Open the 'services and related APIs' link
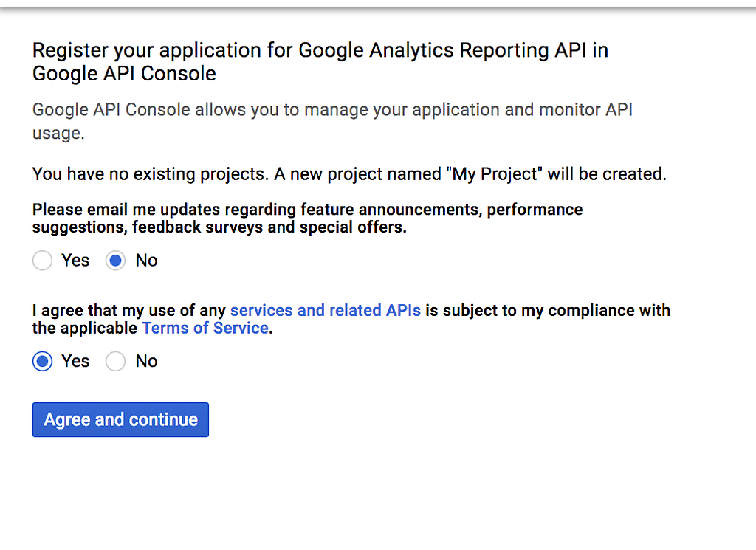The height and width of the screenshot is (550, 756). pos(326,310)
